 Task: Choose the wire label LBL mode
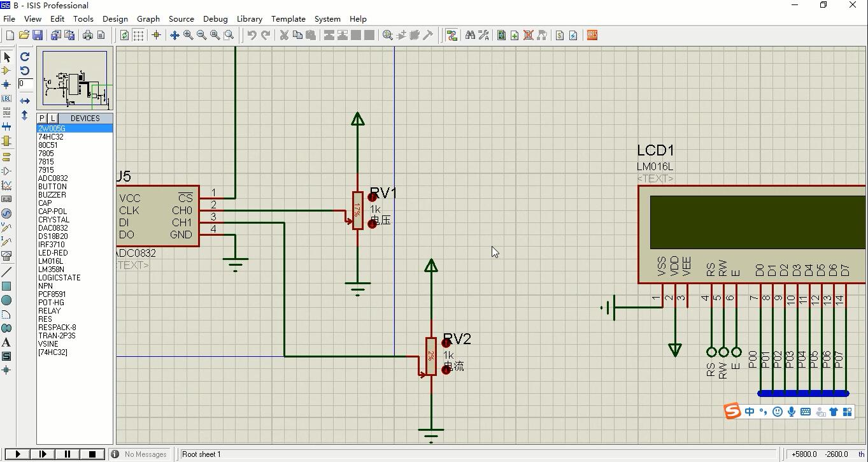point(6,99)
